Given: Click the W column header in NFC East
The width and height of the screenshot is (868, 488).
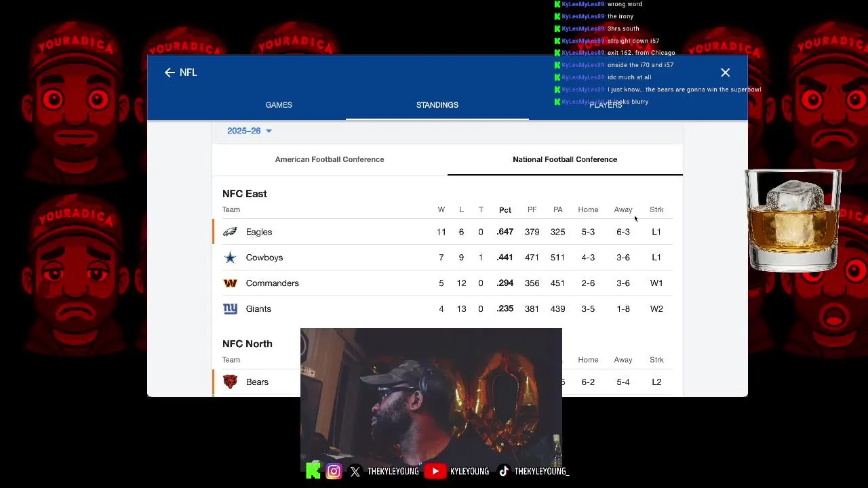Looking at the screenshot, I should point(441,210).
